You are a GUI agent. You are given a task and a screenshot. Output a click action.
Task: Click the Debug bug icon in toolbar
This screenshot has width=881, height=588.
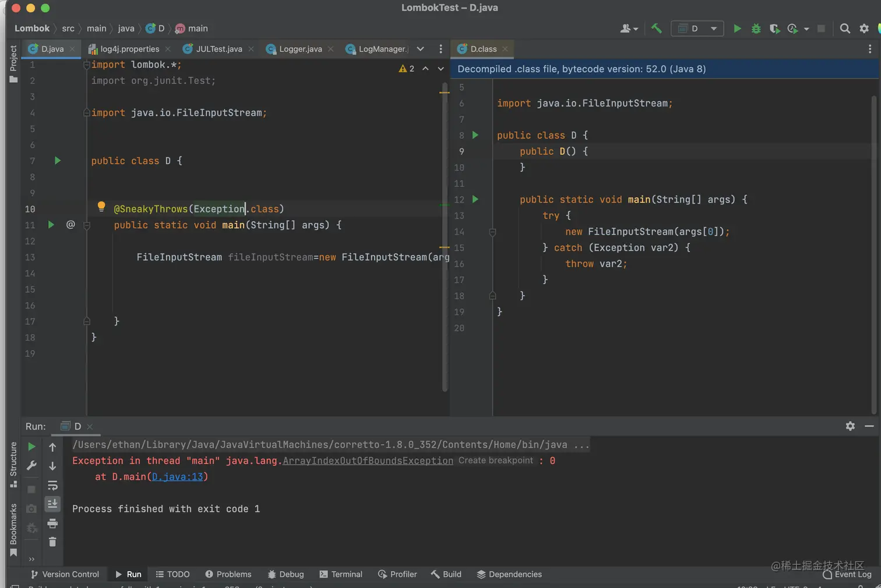[x=756, y=29]
